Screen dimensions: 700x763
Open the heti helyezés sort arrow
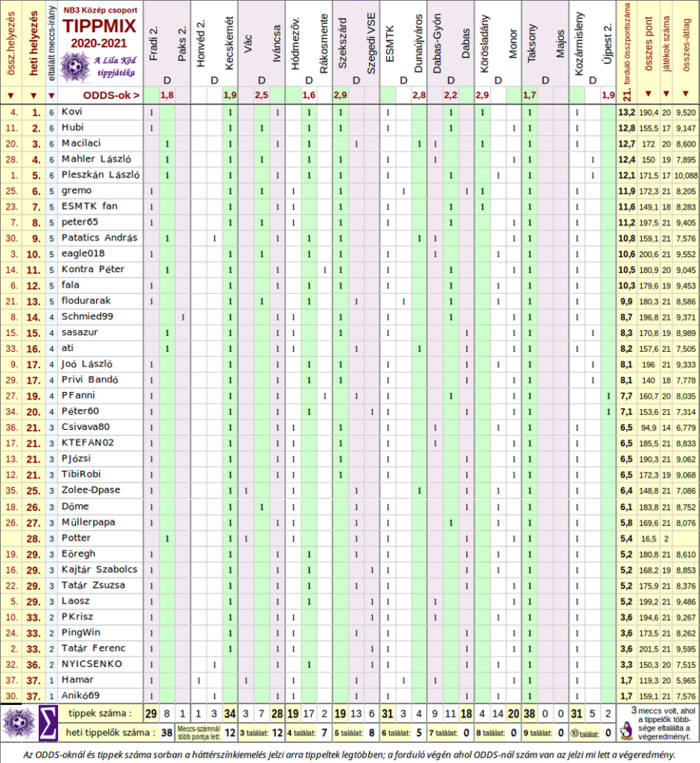[33, 95]
